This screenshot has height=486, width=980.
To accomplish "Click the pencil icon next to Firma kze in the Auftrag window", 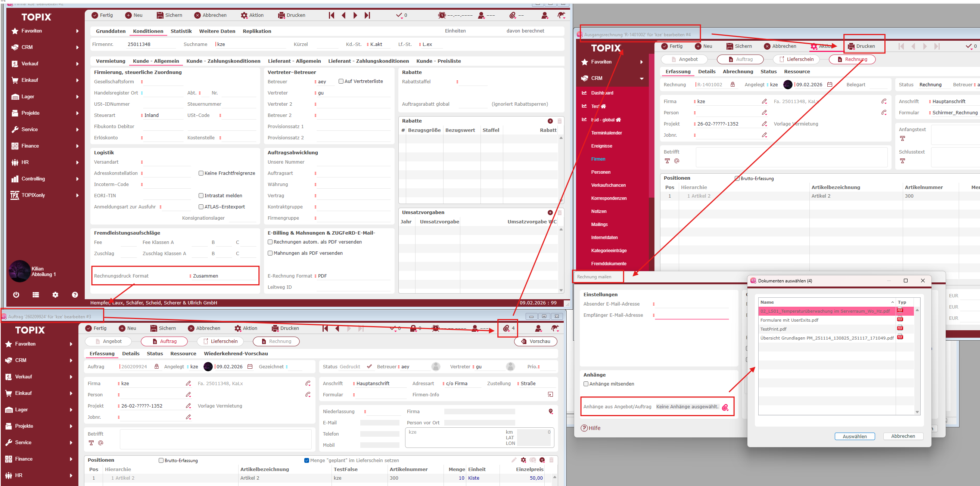I will click(188, 383).
